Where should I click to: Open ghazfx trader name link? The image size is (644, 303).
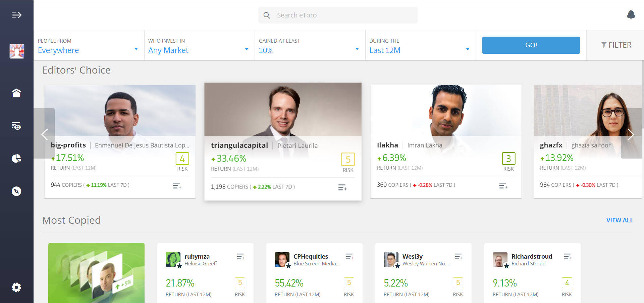(x=551, y=145)
